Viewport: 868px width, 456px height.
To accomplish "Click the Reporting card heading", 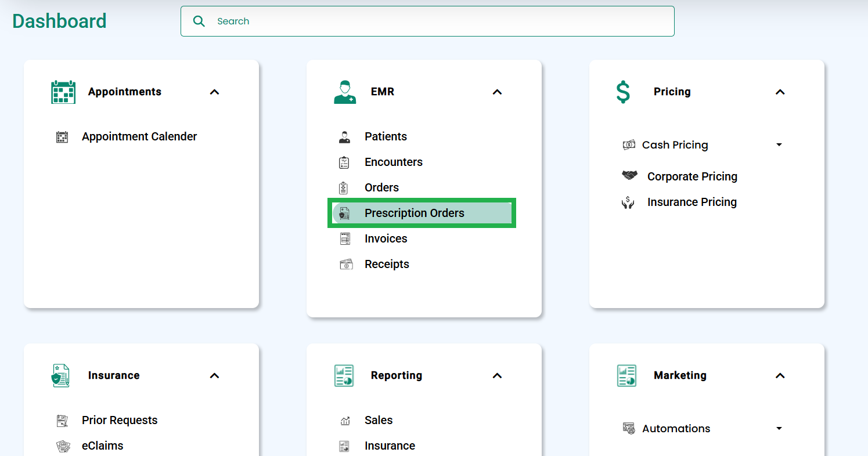I will [397, 375].
